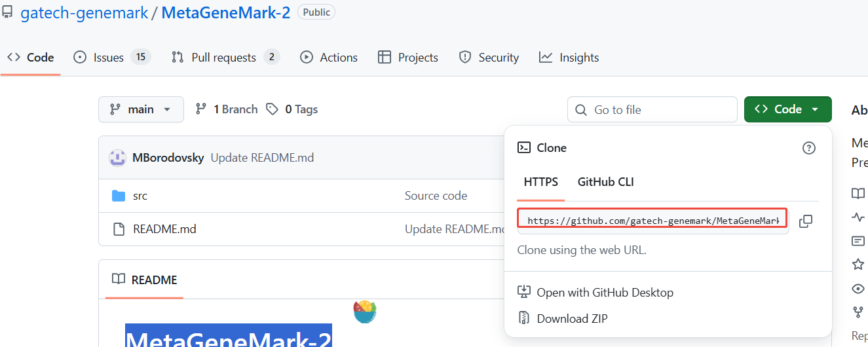The height and width of the screenshot is (347, 868).
Task: Open the README.md file
Action: [164, 229]
